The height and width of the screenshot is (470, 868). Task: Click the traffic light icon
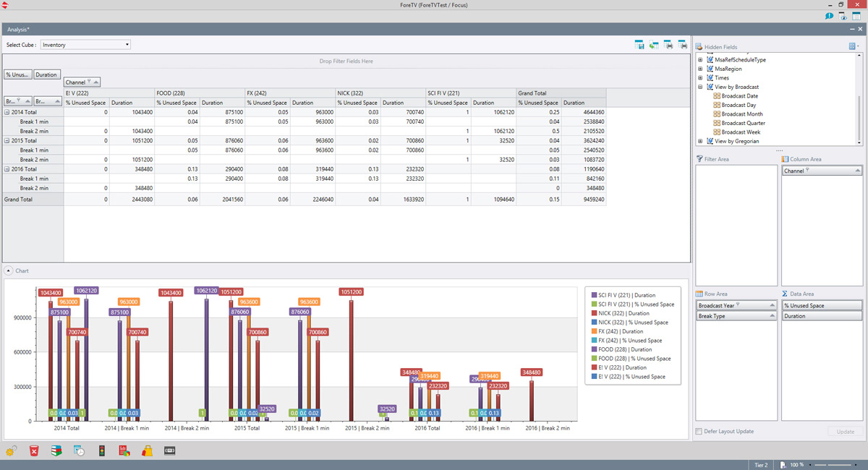click(x=102, y=450)
